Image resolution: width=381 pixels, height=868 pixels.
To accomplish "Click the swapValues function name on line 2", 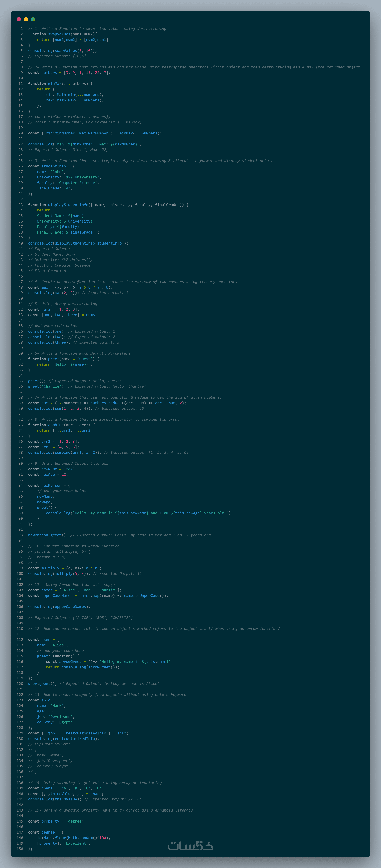I will point(59,34).
